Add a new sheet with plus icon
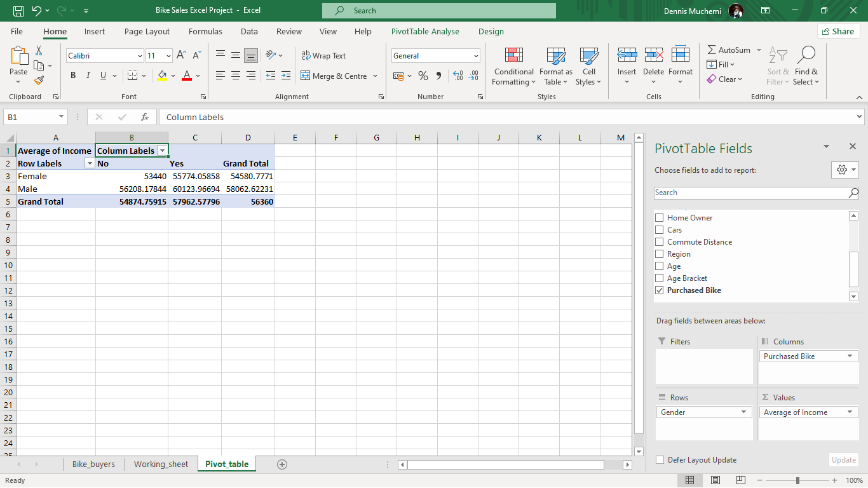This screenshot has height=488, width=868. coord(282,464)
